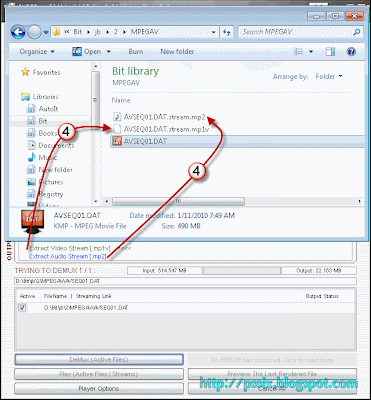Screen dimensions: 371x400
Task: Open the AutoIt library
Action: pyautogui.click(x=48, y=109)
